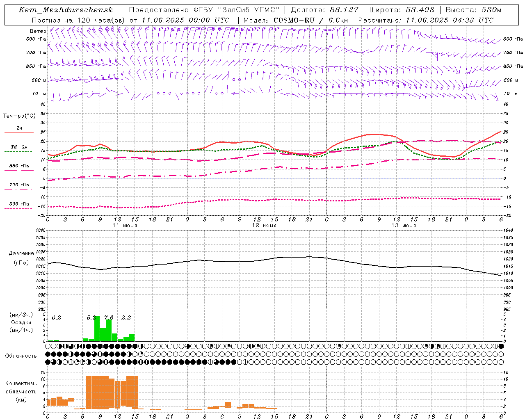Select the Давление pressure panel label
The image size is (525, 420).
point(21,253)
